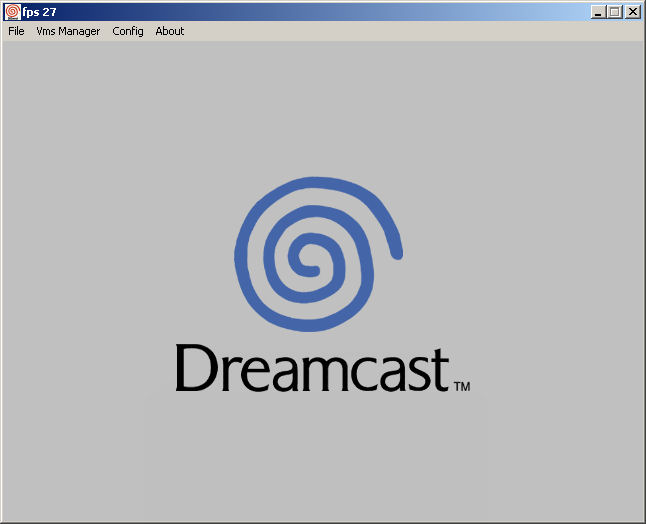Maximize the emulator window

614,12
